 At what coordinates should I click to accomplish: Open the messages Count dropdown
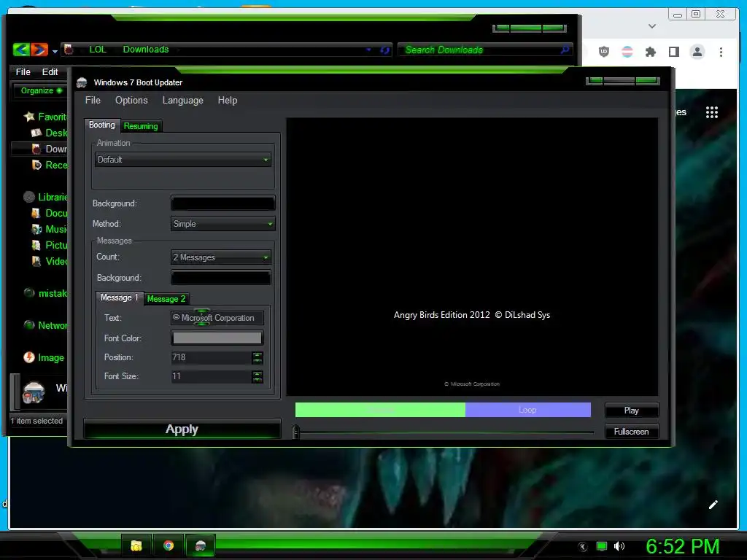point(220,257)
